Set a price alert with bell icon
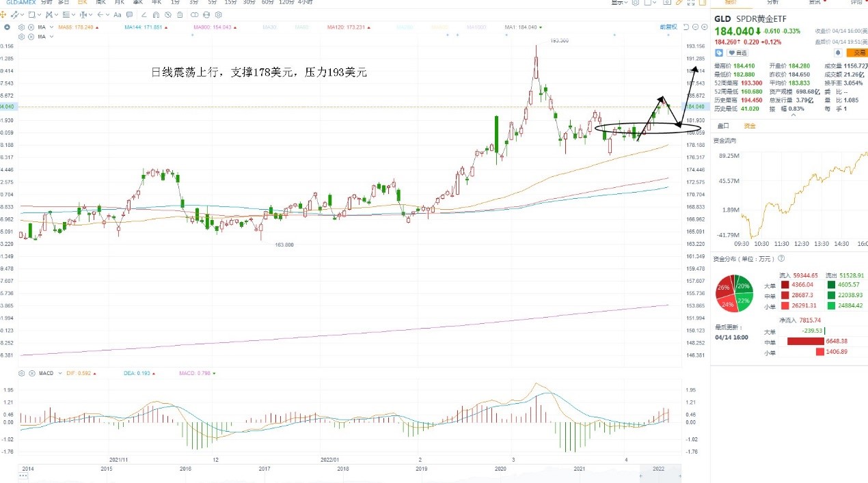Viewport: 868px width, 483px height. click(x=839, y=53)
